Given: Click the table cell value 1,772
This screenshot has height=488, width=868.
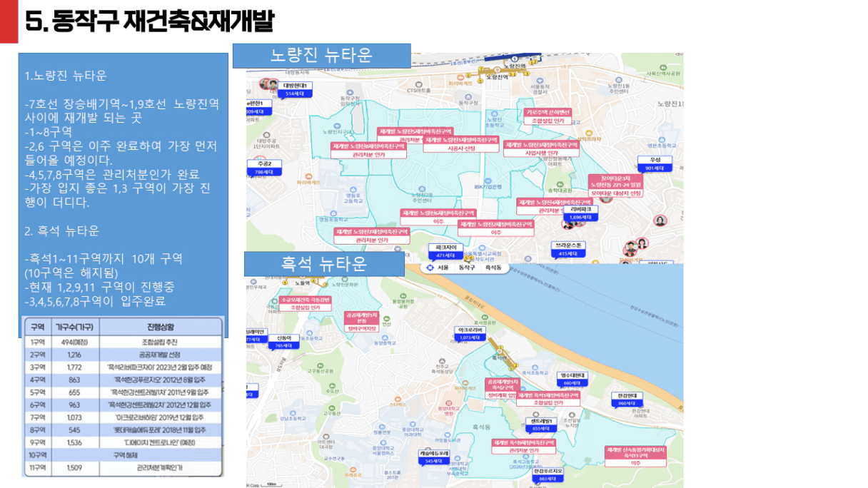Looking at the screenshot, I should pos(74,367).
